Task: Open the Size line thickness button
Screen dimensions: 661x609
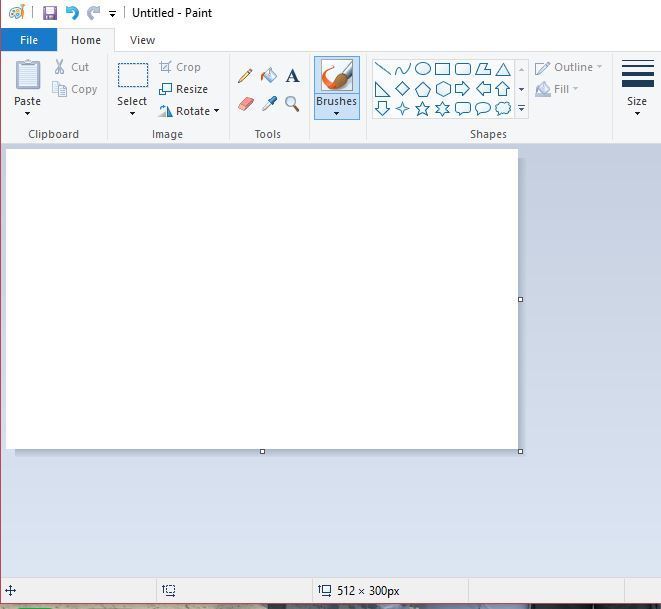Action: 637,88
